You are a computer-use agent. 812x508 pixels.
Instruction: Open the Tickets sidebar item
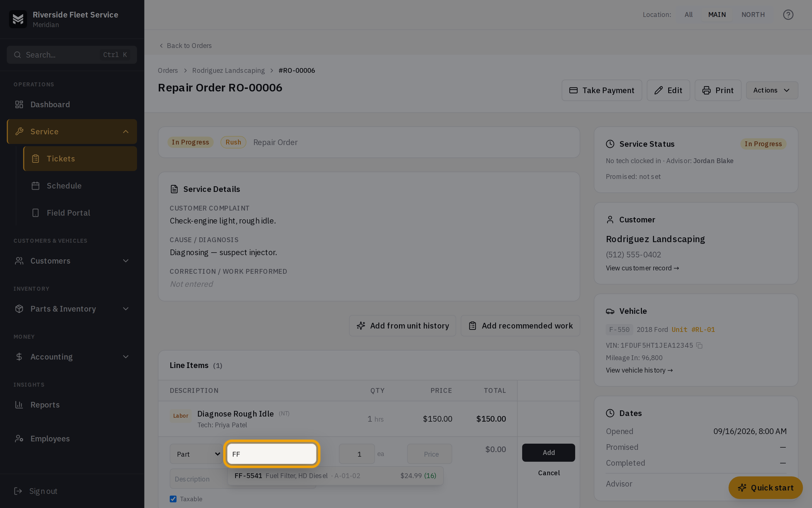(80, 159)
